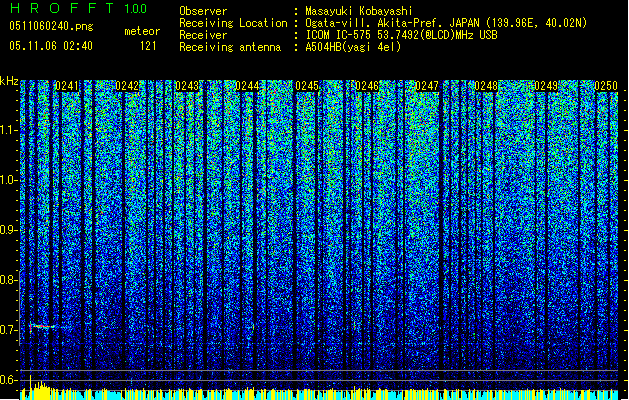Click the meteor label

coord(142,31)
